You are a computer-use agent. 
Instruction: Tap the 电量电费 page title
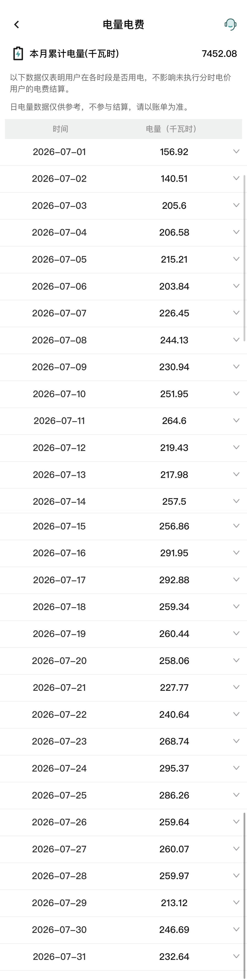pos(123,25)
